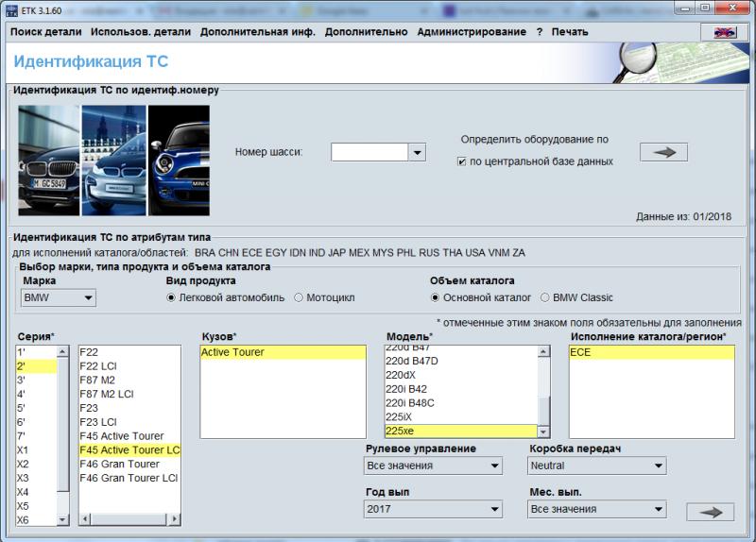Image resolution: width=756 pixels, height=542 pixels.
Task: Select series 1' in the Серия list
Action: point(36,352)
